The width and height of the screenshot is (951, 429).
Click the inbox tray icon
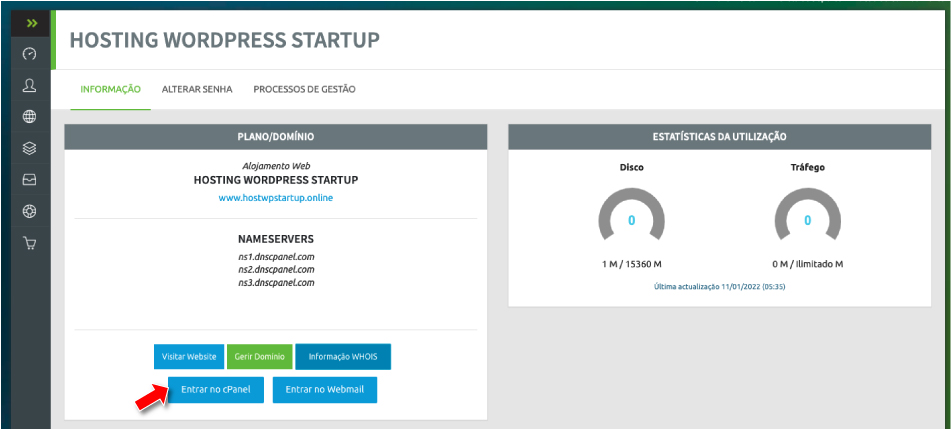point(30,180)
